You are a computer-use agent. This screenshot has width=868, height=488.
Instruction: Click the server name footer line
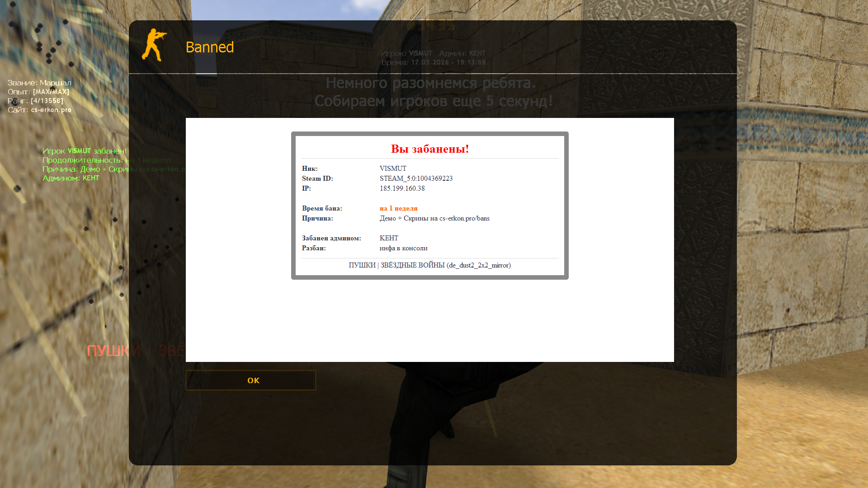coord(429,265)
